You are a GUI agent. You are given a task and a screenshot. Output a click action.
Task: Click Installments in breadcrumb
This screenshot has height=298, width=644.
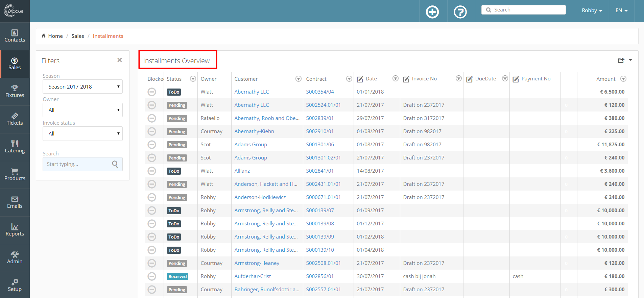coord(108,36)
